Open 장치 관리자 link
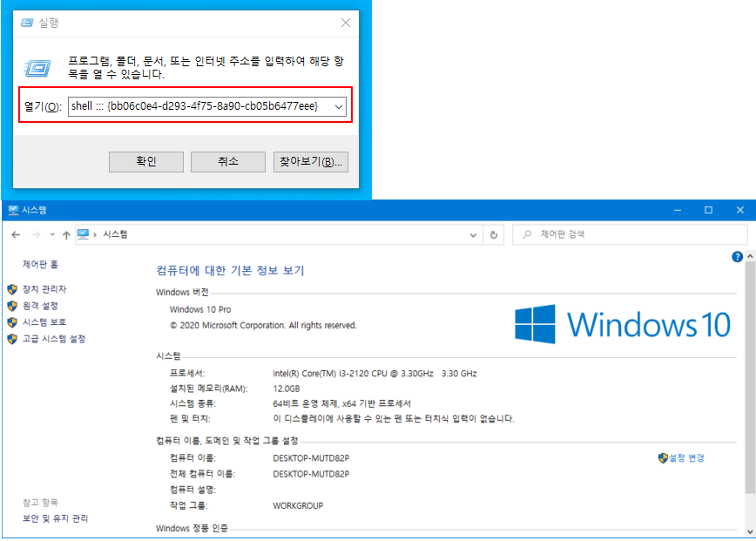The width and height of the screenshot is (756, 541). click(x=44, y=289)
